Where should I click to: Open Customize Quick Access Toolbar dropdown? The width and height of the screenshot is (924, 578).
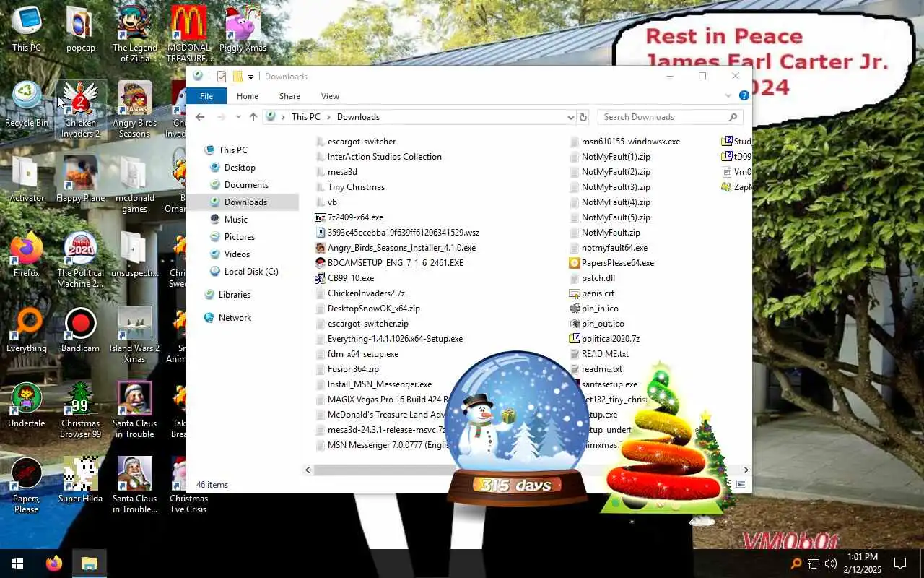pyautogui.click(x=251, y=77)
